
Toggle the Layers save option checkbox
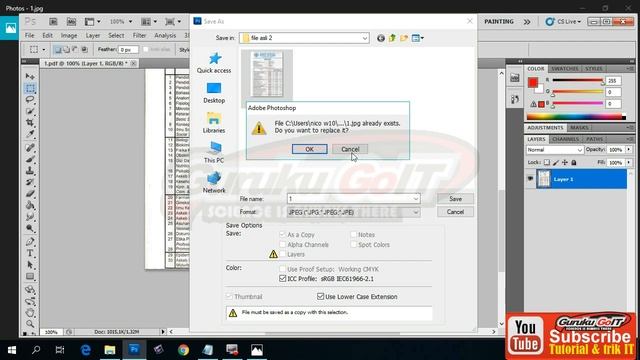(x=282, y=254)
